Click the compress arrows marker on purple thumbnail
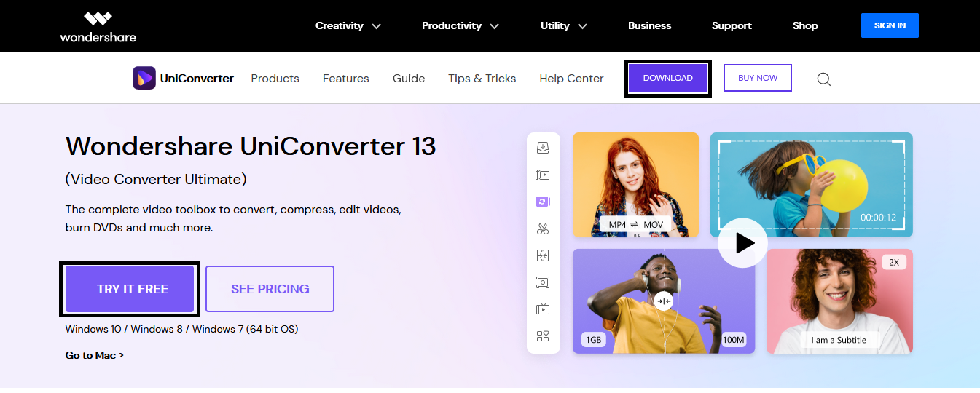980x393 pixels. [x=663, y=301]
